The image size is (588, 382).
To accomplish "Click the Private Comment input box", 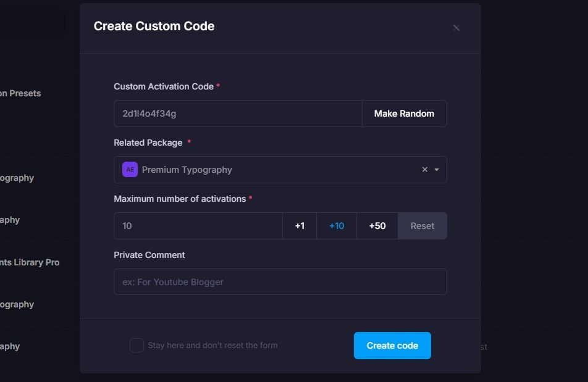I will coord(280,281).
